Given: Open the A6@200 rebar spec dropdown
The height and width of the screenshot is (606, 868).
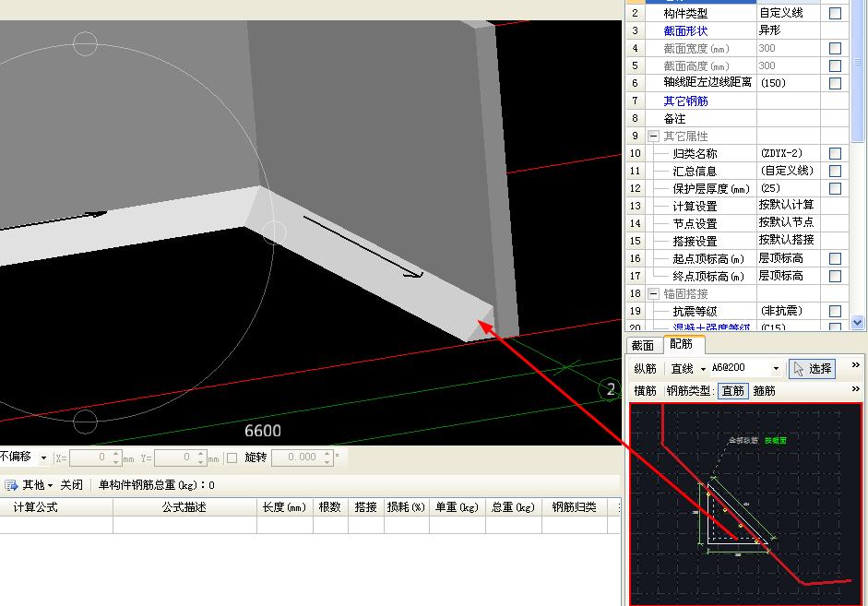Looking at the screenshot, I should pyautogui.click(x=776, y=368).
